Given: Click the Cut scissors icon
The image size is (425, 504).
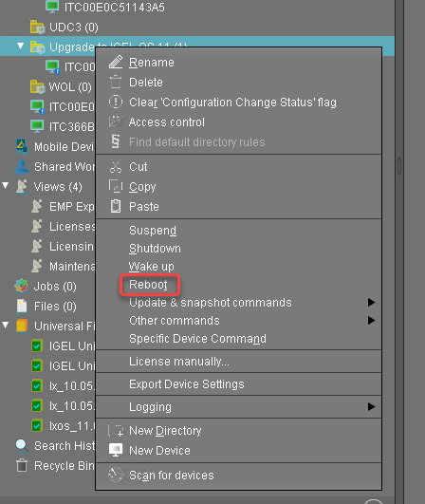Looking at the screenshot, I should (116, 166).
